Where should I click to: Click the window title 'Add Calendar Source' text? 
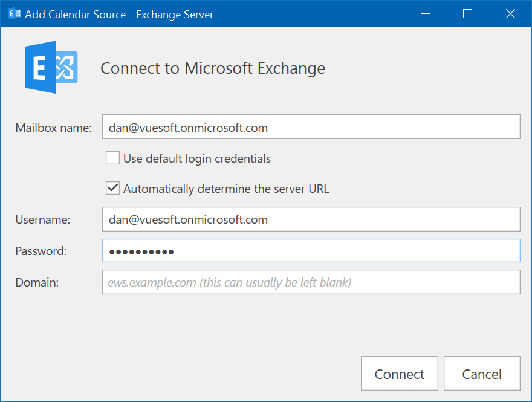pyautogui.click(x=76, y=15)
